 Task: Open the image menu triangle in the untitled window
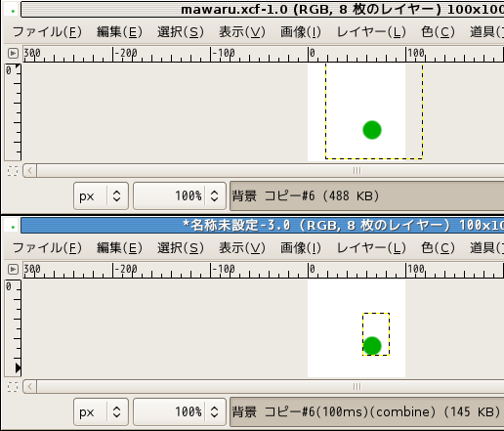pos(13,269)
